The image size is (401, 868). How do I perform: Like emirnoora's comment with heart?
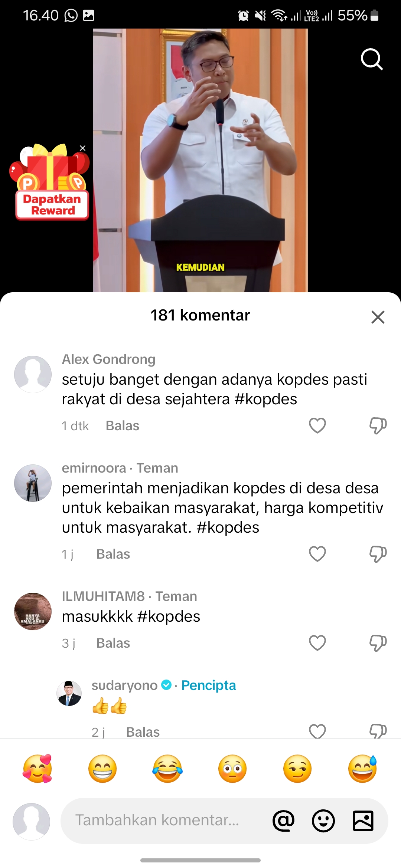coord(317,554)
